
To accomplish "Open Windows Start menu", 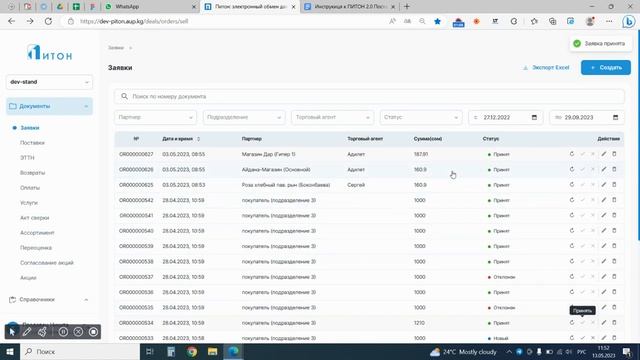I will 9,351.
